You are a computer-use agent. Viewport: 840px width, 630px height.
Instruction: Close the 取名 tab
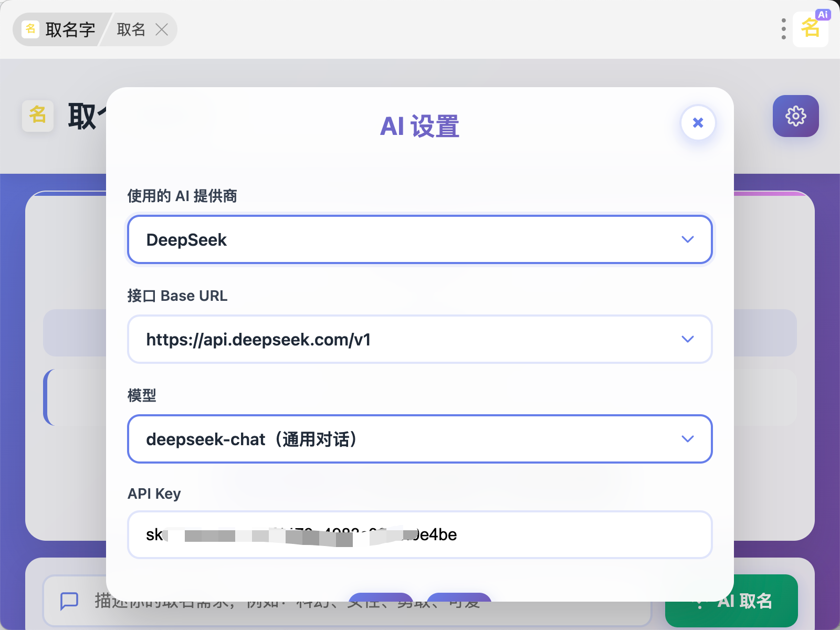click(162, 29)
